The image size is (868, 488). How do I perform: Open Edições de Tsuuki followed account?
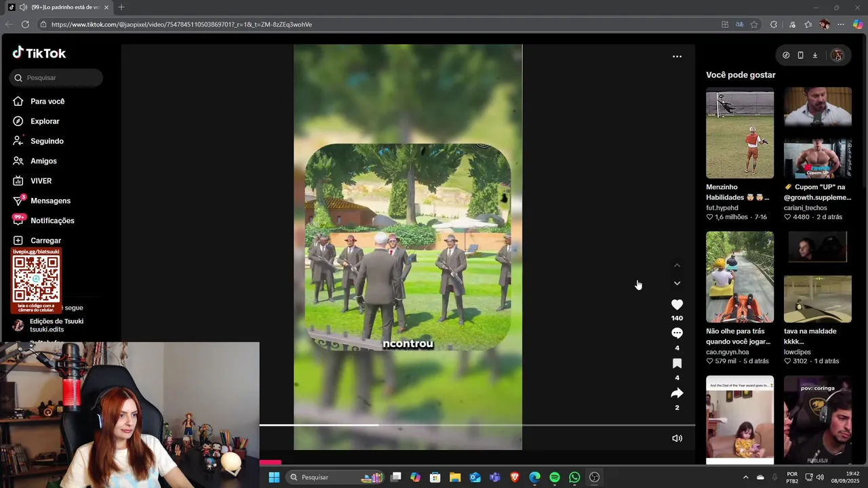click(47, 325)
